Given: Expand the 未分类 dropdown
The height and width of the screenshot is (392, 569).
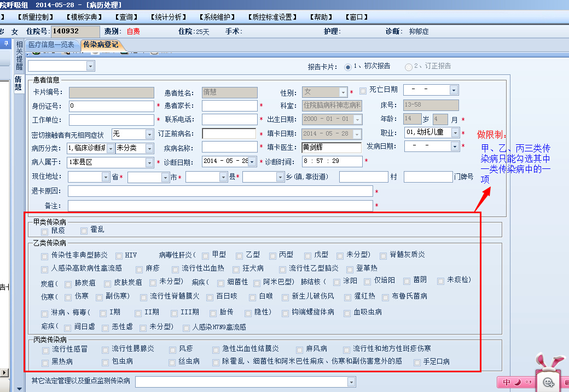Looking at the screenshot, I should point(149,148).
